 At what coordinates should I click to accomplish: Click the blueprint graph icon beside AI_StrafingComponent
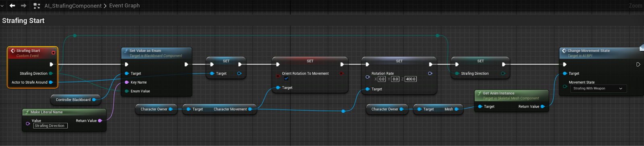[x=37, y=6]
